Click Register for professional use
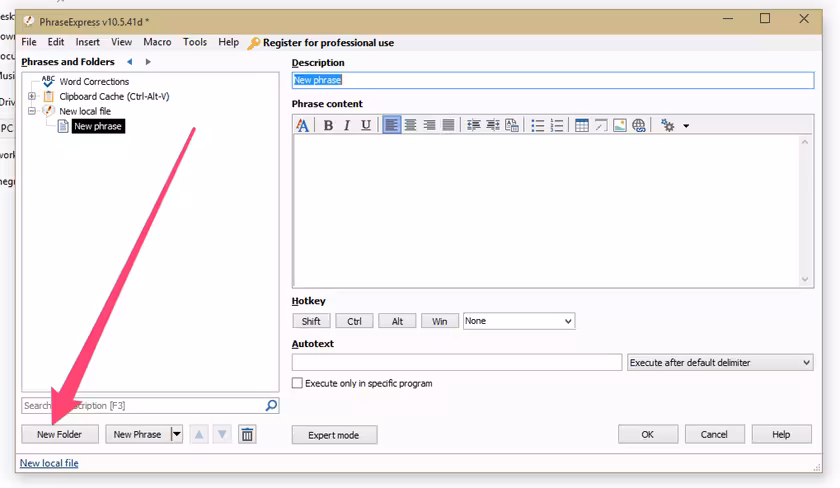This screenshot has height=488, width=840. click(x=328, y=43)
